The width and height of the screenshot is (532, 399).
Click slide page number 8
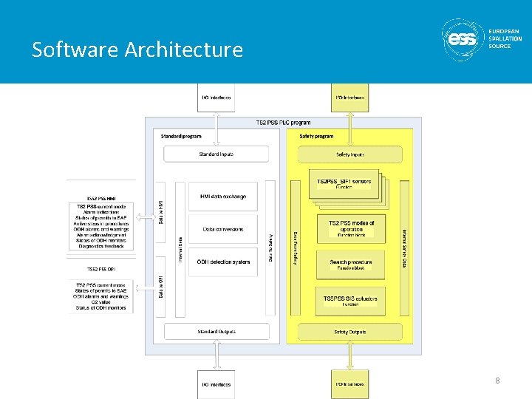(497, 381)
